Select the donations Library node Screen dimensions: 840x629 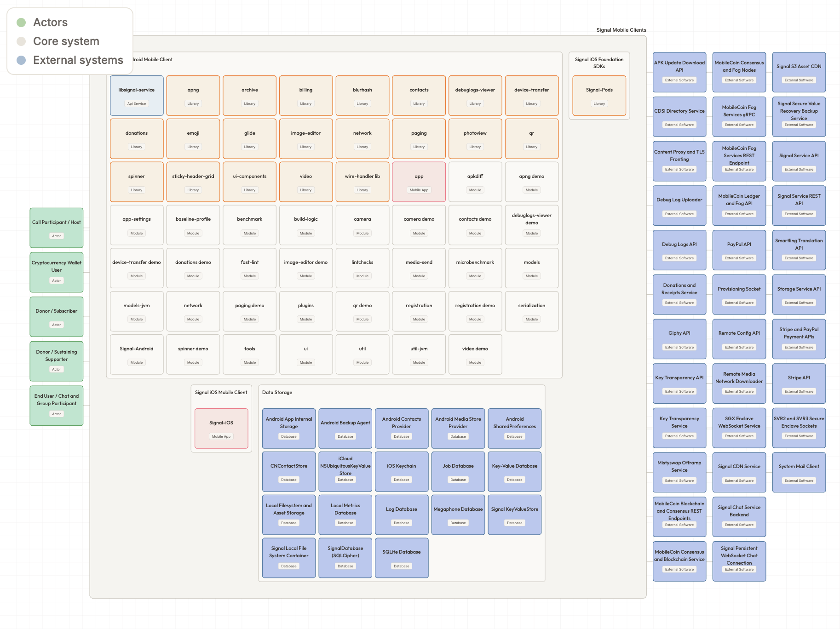click(x=137, y=139)
